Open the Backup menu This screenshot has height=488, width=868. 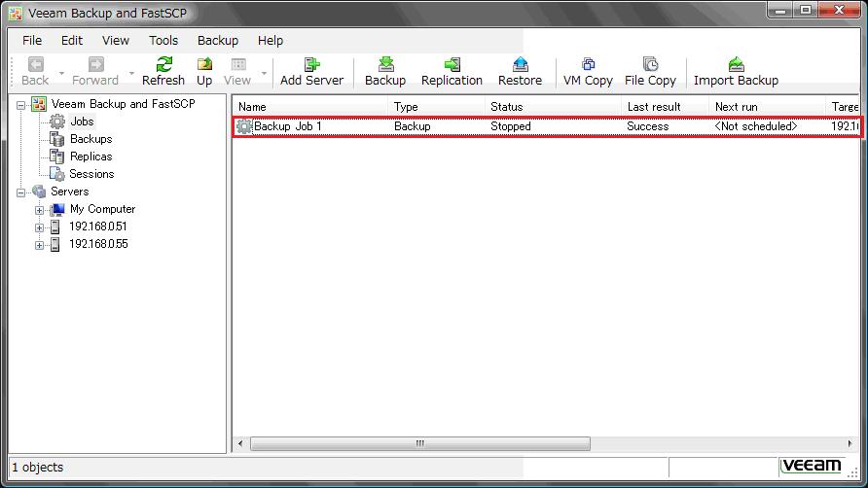pyautogui.click(x=217, y=40)
